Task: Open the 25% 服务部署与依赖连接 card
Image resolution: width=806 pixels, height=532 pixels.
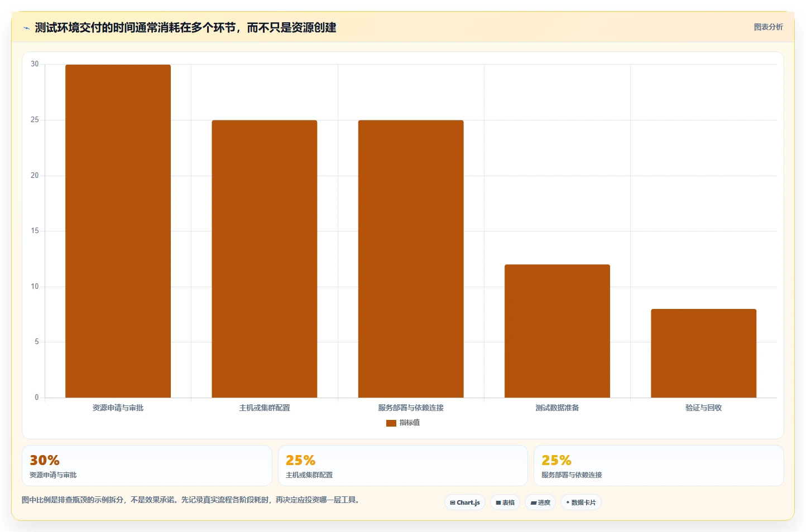Action: [659, 466]
